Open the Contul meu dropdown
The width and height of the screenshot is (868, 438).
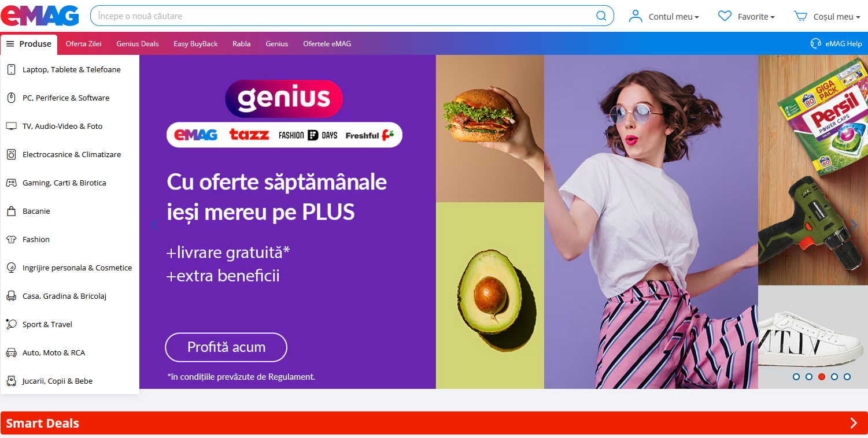[x=664, y=16]
